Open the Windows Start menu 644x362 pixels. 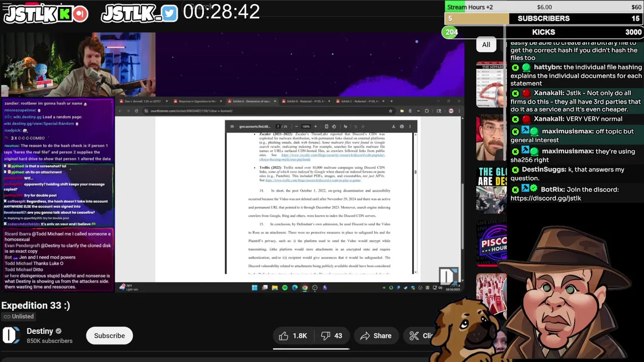[x=255, y=288]
